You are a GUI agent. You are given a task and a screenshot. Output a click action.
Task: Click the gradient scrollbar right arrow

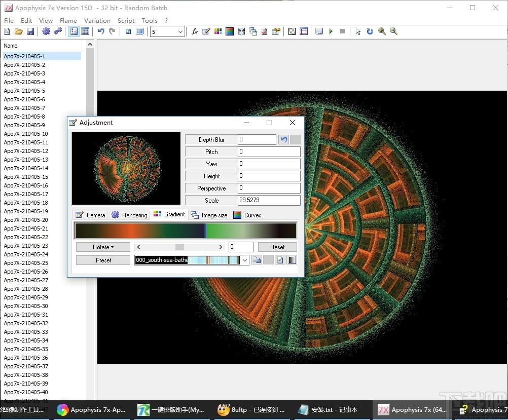pyautogui.click(x=221, y=247)
